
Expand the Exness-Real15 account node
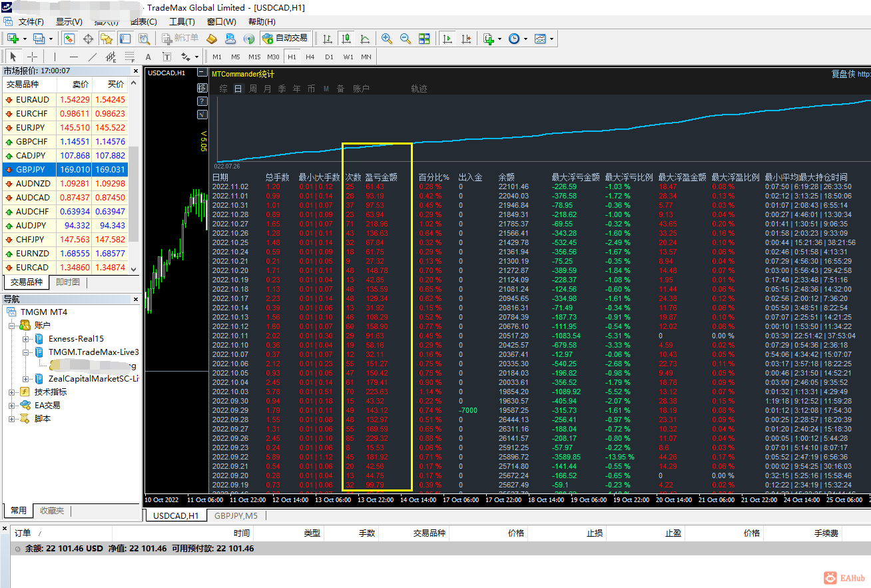click(x=25, y=339)
